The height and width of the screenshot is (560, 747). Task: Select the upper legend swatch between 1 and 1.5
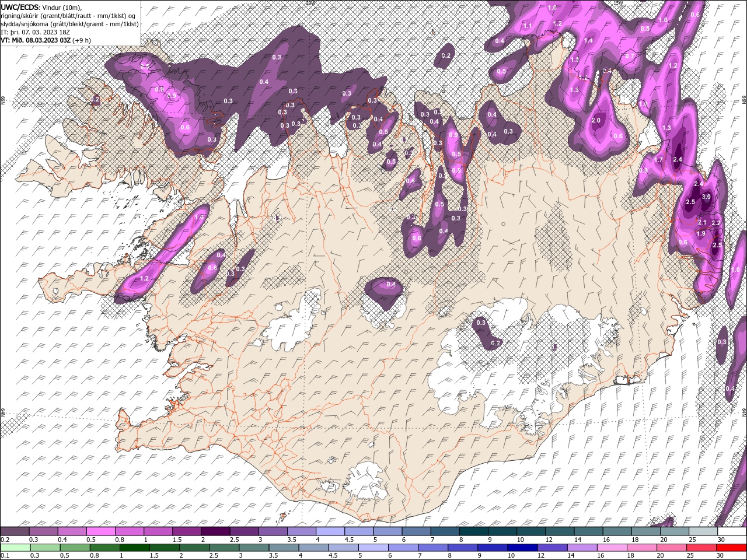click(158, 531)
